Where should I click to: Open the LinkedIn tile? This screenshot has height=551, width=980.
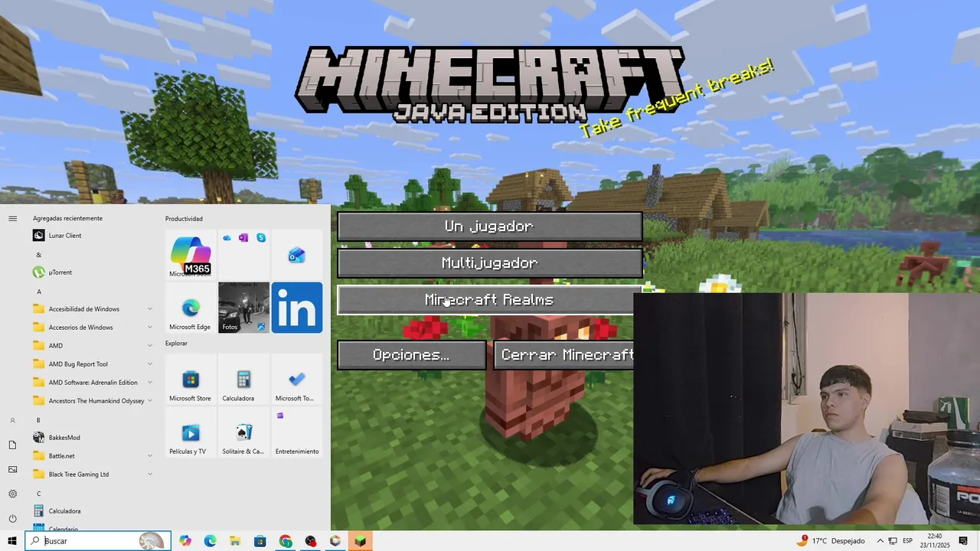(297, 308)
